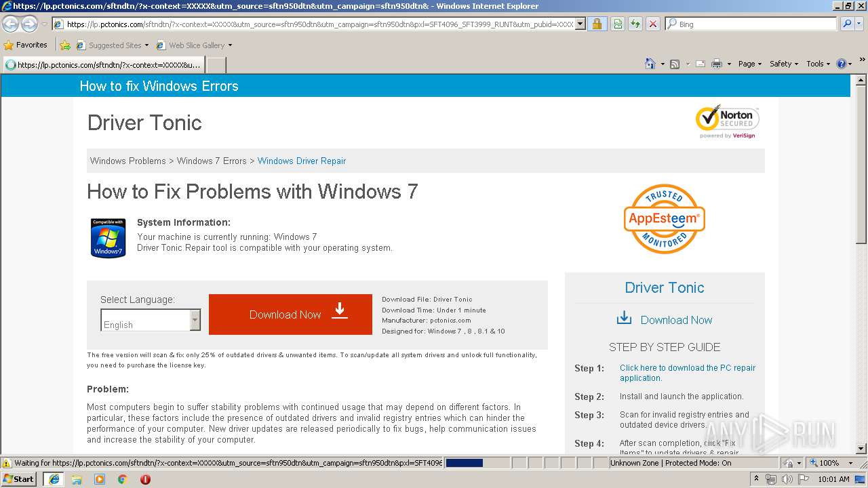Click the red Stop loading X icon
The height and width of the screenshot is (488, 868).
click(x=652, y=24)
